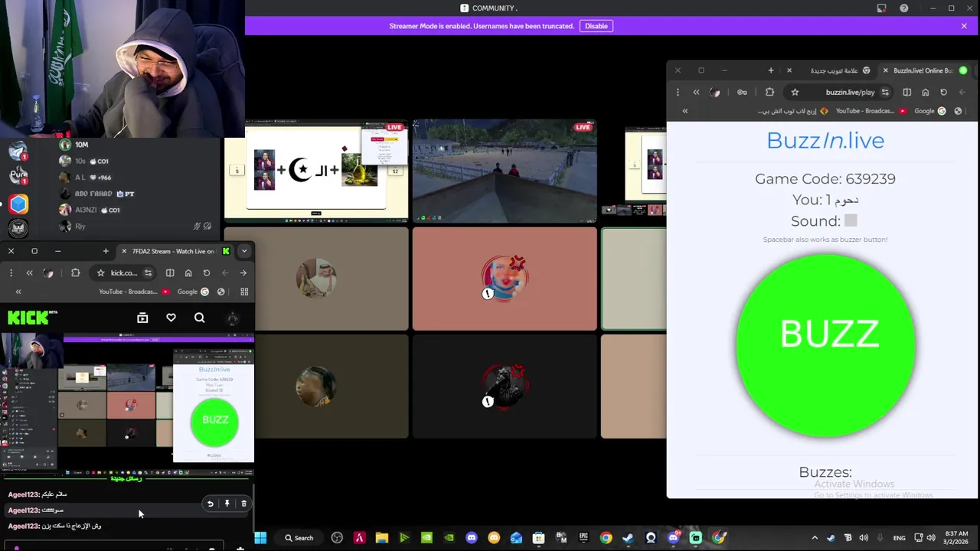Screen dimensions: 980x551
Task: Click the big green BUZZ button
Action: 825,345
